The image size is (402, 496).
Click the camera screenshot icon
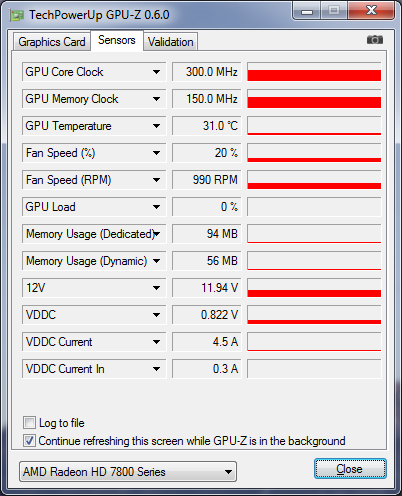(375, 40)
